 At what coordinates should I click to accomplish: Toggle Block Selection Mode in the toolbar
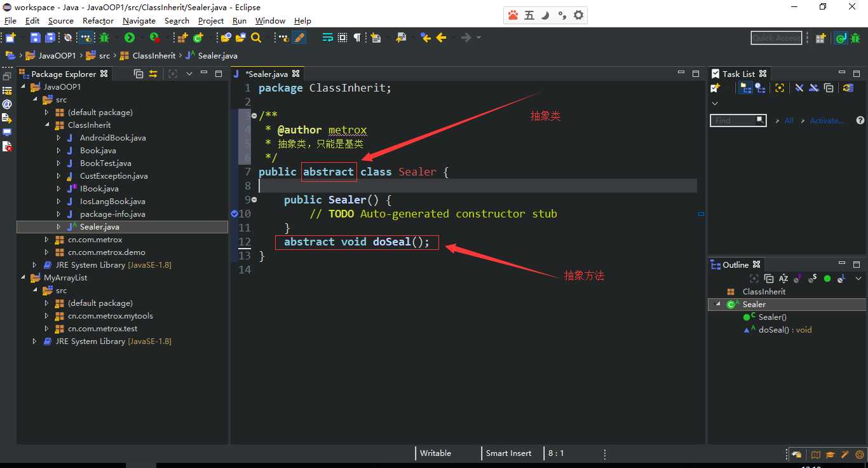[x=342, y=38]
